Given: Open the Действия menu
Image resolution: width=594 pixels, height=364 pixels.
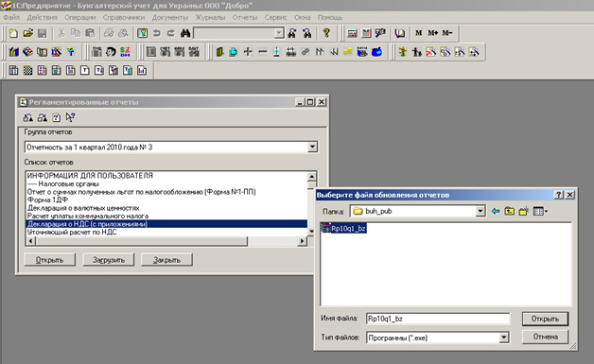Looking at the screenshot, I should (x=42, y=17).
